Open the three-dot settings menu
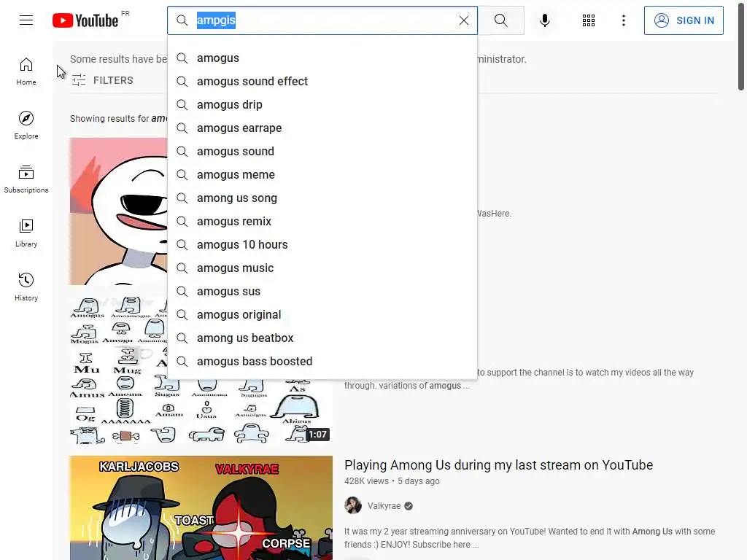 pyautogui.click(x=623, y=20)
